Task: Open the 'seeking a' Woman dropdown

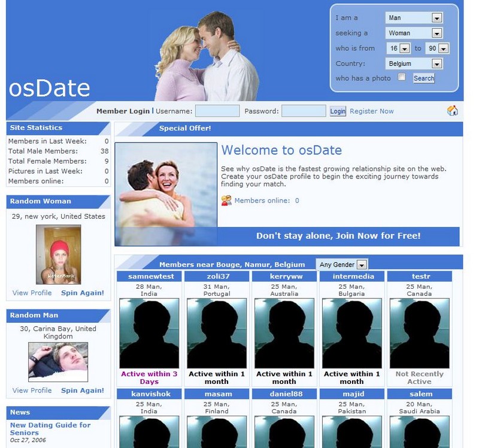Action: (414, 33)
